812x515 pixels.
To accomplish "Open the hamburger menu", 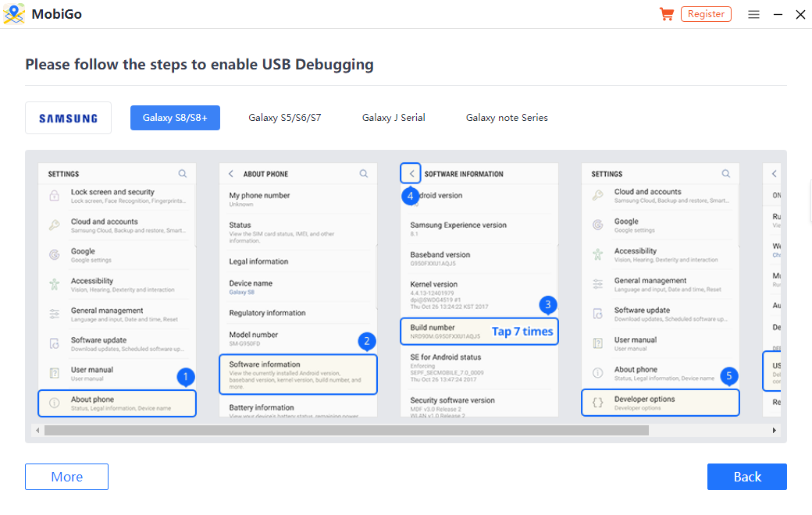I will 753,14.
